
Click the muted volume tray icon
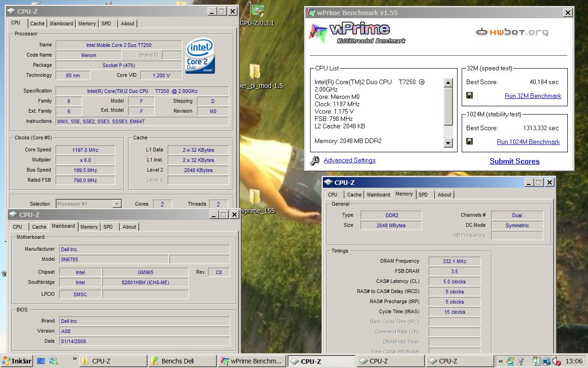[556, 361]
